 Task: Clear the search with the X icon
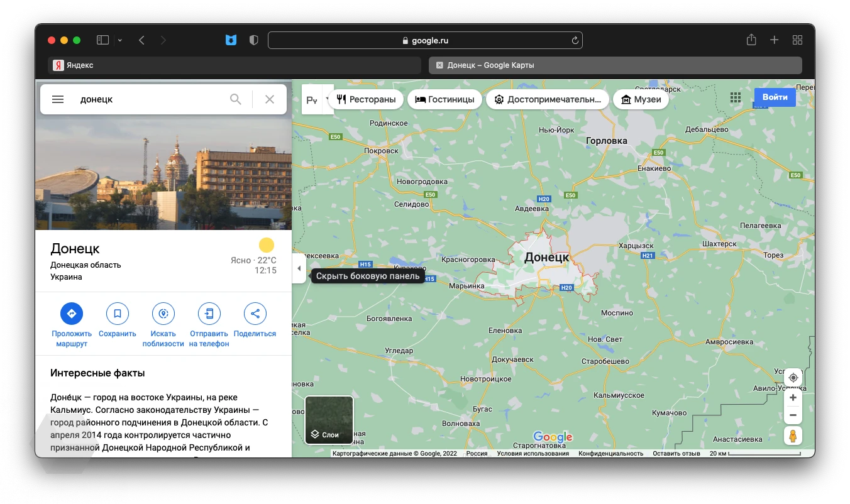click(x=270, y=99)
